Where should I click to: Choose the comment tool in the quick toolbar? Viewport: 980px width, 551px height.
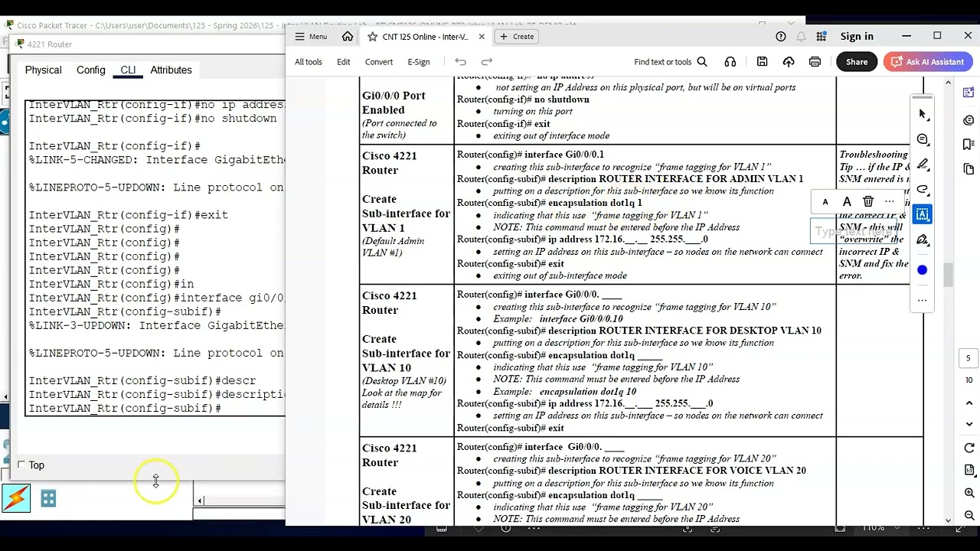click(x=923, y=139)
